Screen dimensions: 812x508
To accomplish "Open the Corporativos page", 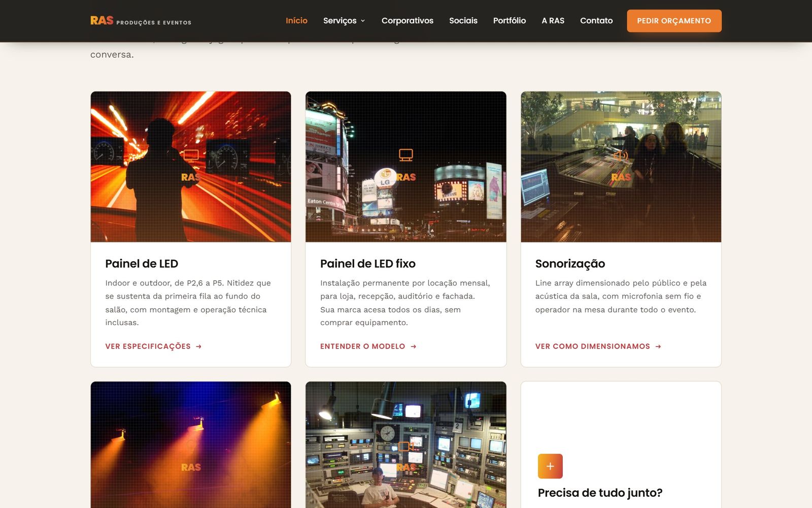I will [408, 21].
